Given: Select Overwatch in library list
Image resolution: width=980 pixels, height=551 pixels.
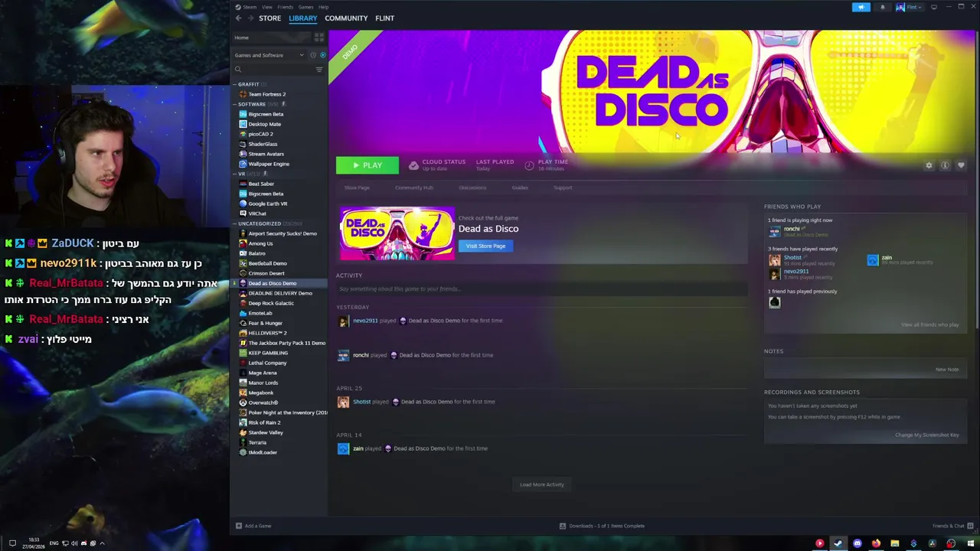Looking at the screenshot, I should point(263,403).
